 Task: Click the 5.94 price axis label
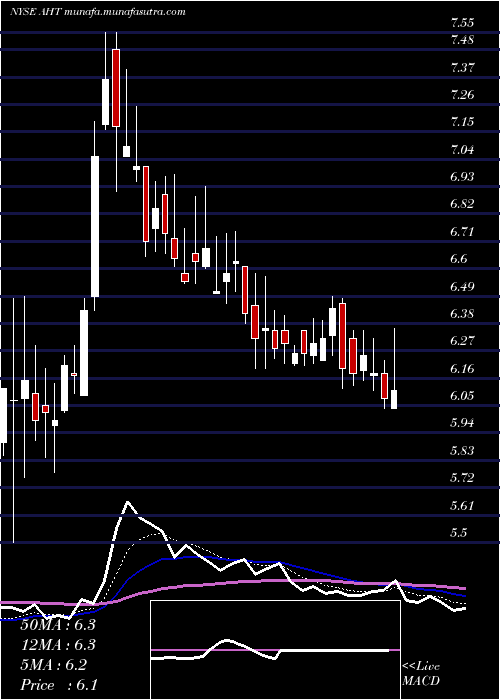462,424
